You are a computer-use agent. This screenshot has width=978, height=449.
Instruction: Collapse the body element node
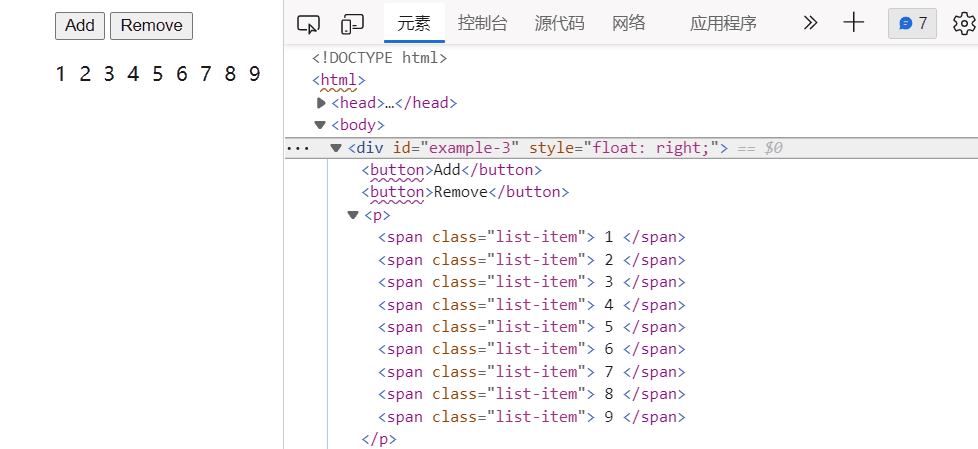[x=321, y=125]
